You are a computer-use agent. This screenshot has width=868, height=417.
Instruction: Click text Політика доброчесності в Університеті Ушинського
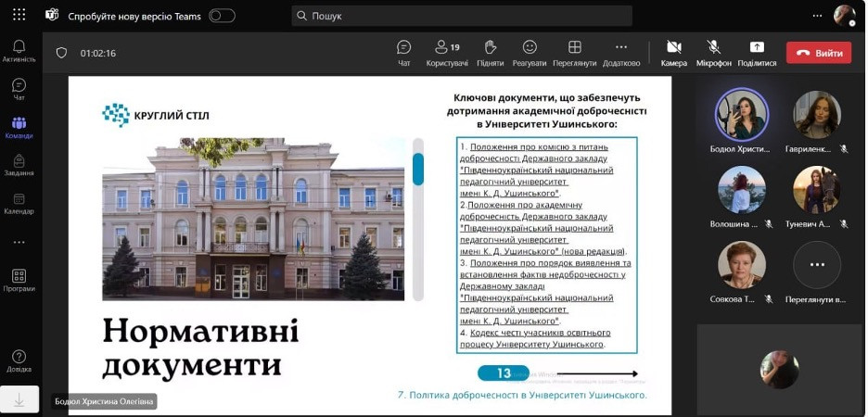coord(523,395)
